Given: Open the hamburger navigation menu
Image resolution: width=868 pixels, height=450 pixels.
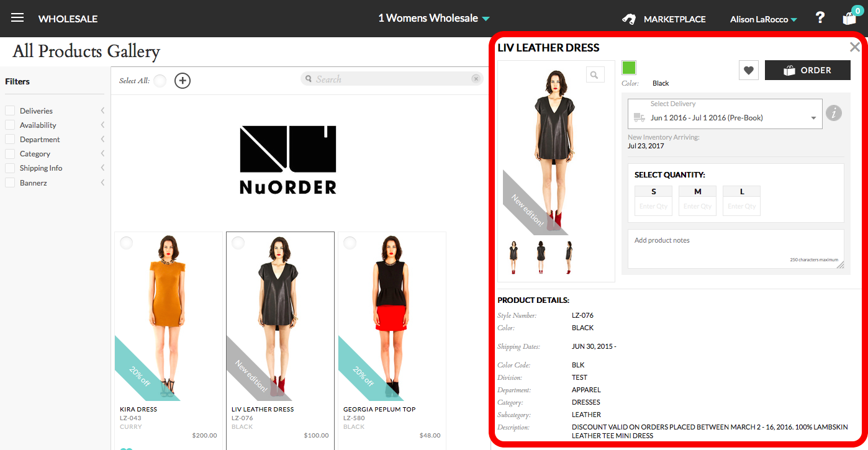Looking at the screenshot, I should click(17, 18).
